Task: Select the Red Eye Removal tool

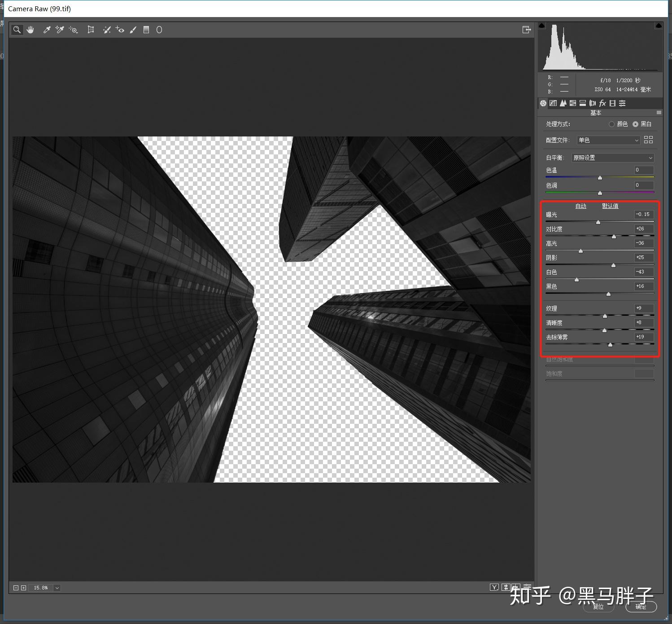Action: click(120, 30)
